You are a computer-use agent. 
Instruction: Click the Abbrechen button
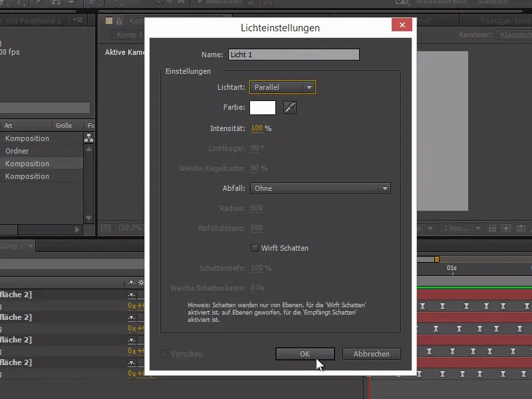tap(372, 354)
